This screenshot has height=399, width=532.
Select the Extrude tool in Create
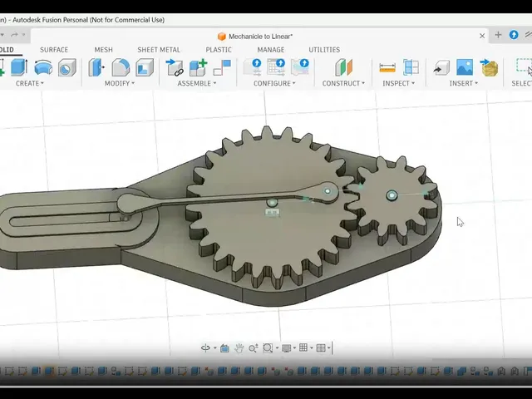coord(18,67)
